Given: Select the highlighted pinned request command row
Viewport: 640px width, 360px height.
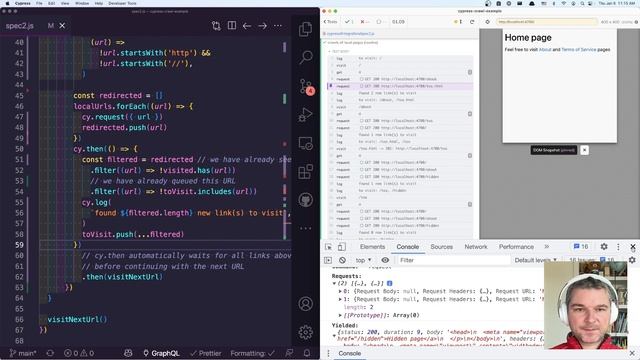Looking at the screenshot, I should pyautogui.click(x=400, y=86).
